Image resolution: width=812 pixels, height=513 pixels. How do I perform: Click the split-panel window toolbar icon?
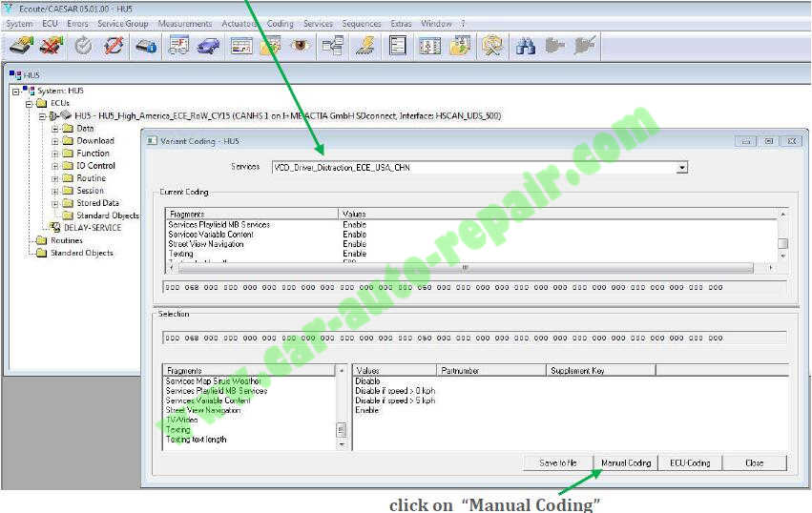click(x=429, y=46)
